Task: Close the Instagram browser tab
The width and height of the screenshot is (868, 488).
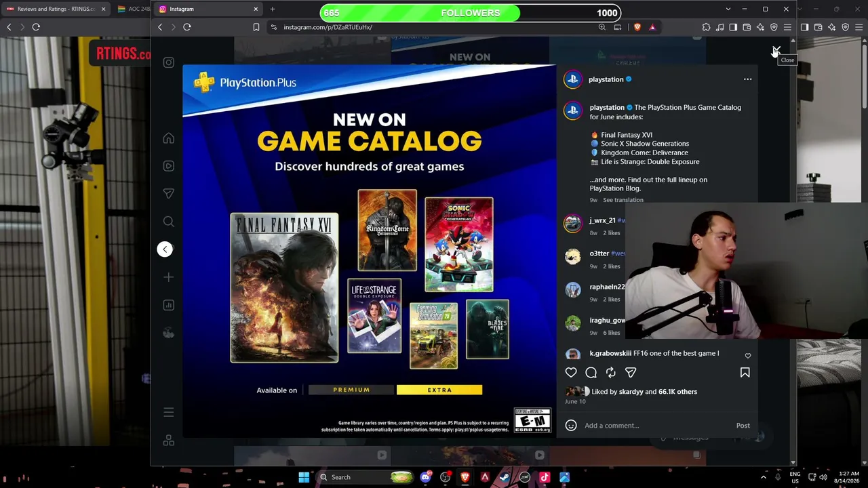Action: [x=256, y=9]
